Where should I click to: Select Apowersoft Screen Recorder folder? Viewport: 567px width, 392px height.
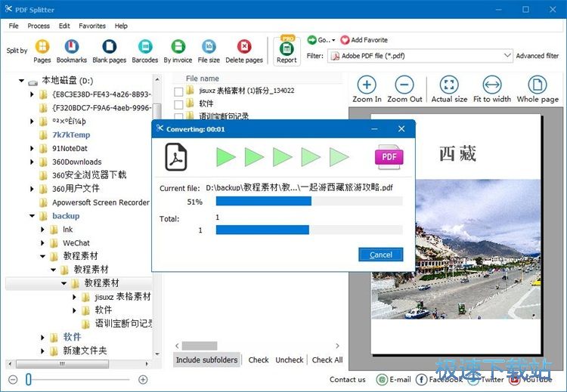point(101,202)
